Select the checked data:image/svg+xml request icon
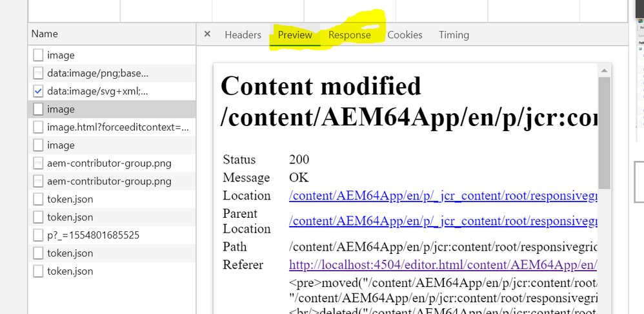Image resolution: width=644 pixels, height=314 pixels. pos(38,92)
